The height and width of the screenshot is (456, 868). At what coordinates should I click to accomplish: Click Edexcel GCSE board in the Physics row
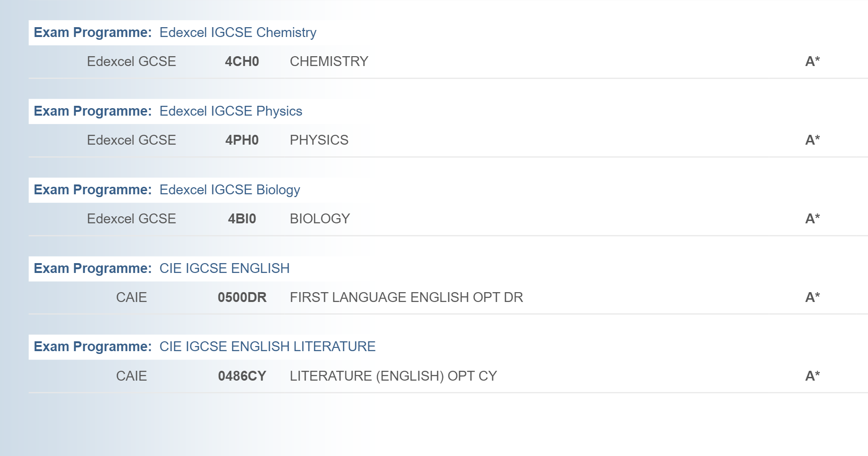point(131,140)
